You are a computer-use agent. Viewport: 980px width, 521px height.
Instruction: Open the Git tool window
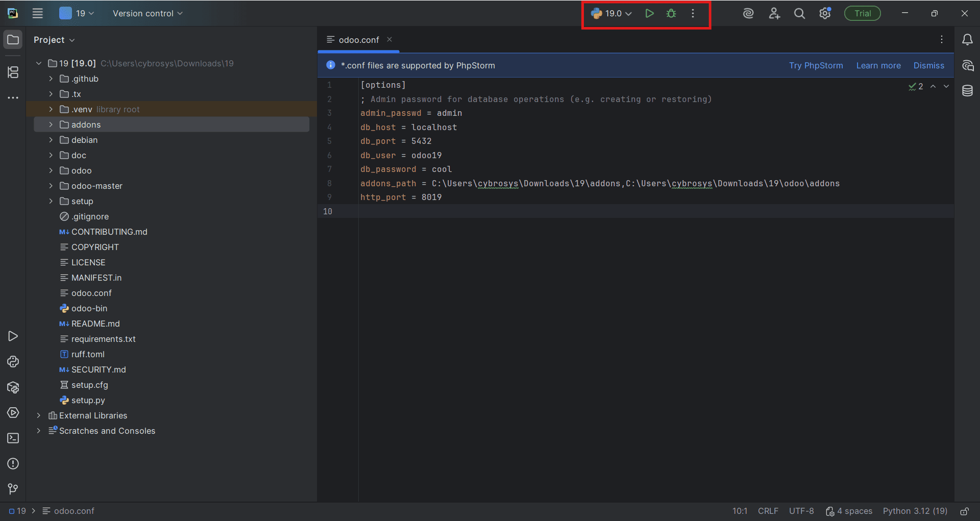(13, 489)
